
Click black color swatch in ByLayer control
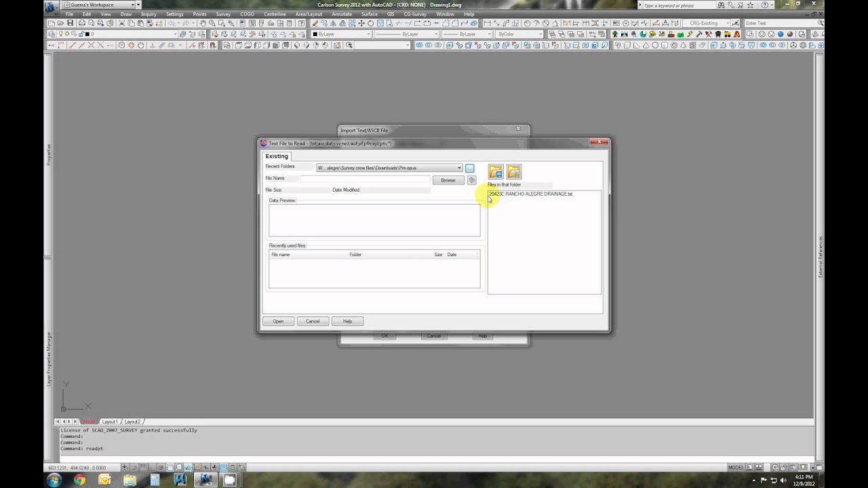pyautogui.click(x=315, y=34)
